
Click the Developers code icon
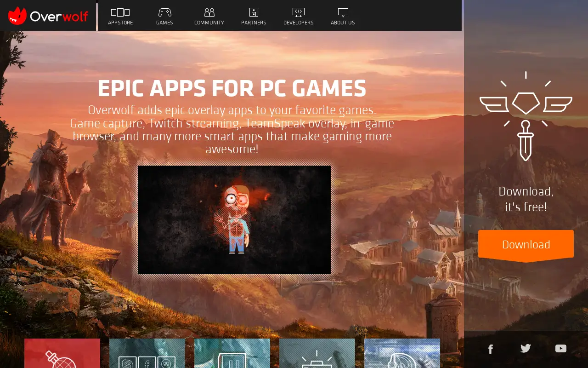tap(299, 12)
